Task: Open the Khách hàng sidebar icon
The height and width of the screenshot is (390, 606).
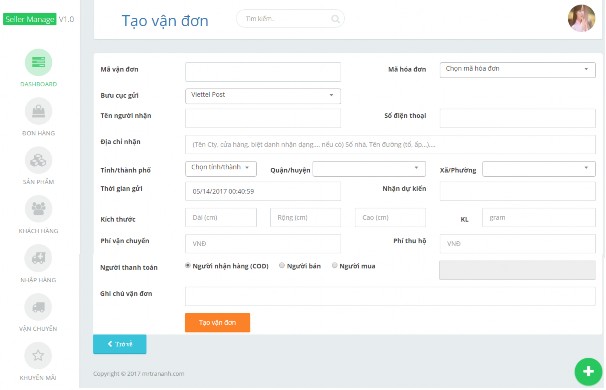Action: [x=38, y=209]
